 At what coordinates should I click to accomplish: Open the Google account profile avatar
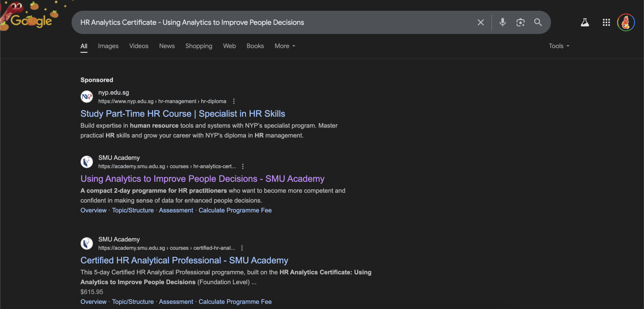(x=626, y=22)
